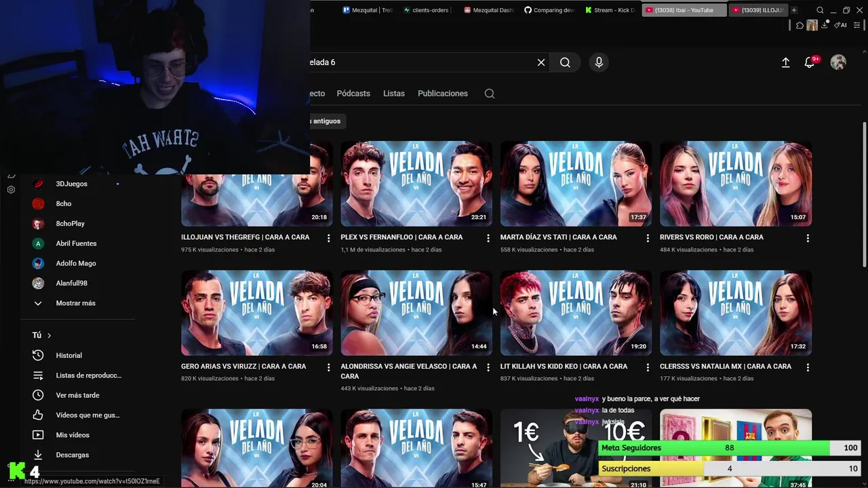
Task: Open the (13039) ILLOJUAN browser tab
Action: click(x=758, y=10)
